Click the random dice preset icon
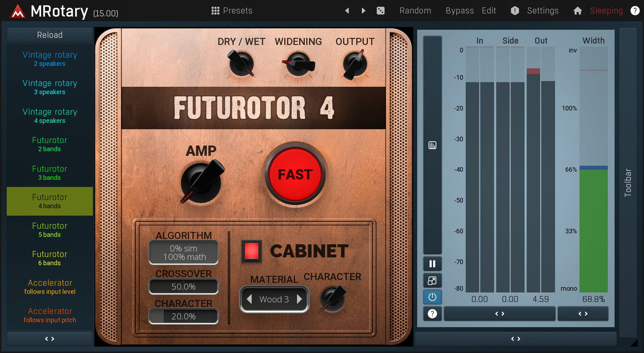This screenshot has width=644, height=353. [x=381, y=11]
